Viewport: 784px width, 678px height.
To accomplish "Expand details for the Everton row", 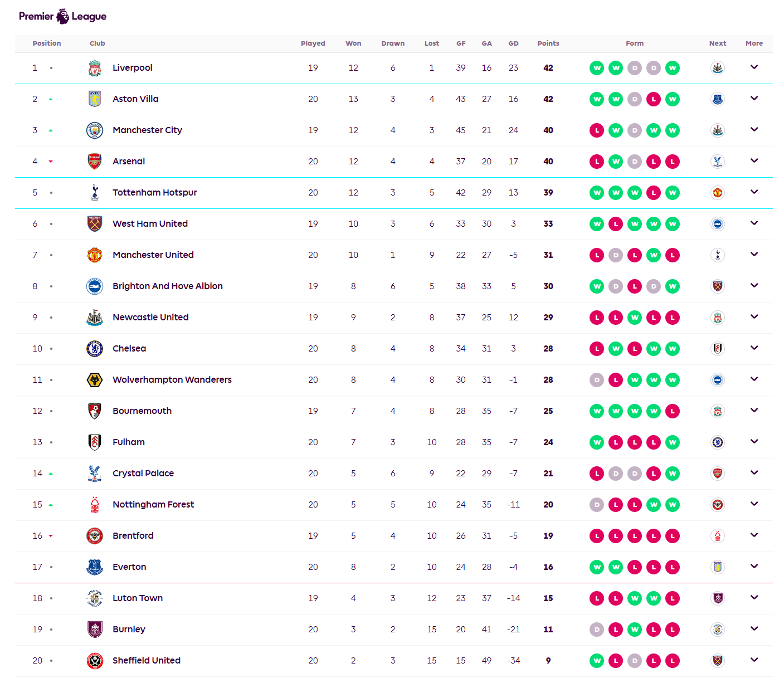I will pyautogui.click(x=754, y=567).
